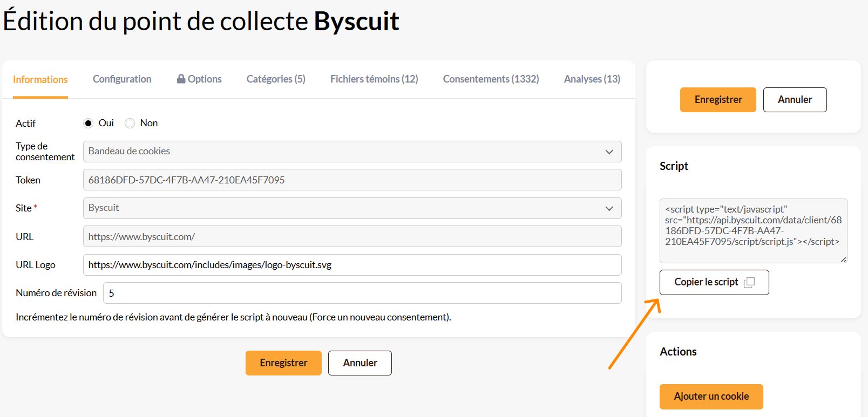Click the chevron on Bandeau de cookies field
The width and height of the screenshot is (868, 417).
[609, 152]
